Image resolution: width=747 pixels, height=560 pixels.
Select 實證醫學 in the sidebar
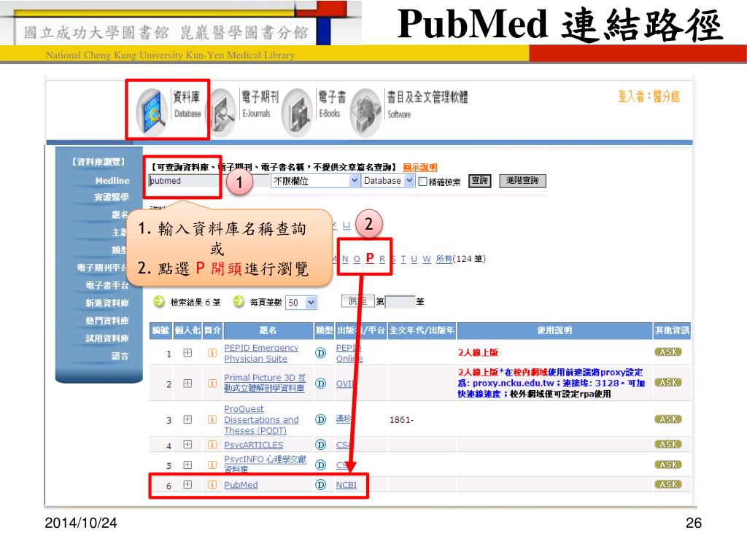point(112,197)
